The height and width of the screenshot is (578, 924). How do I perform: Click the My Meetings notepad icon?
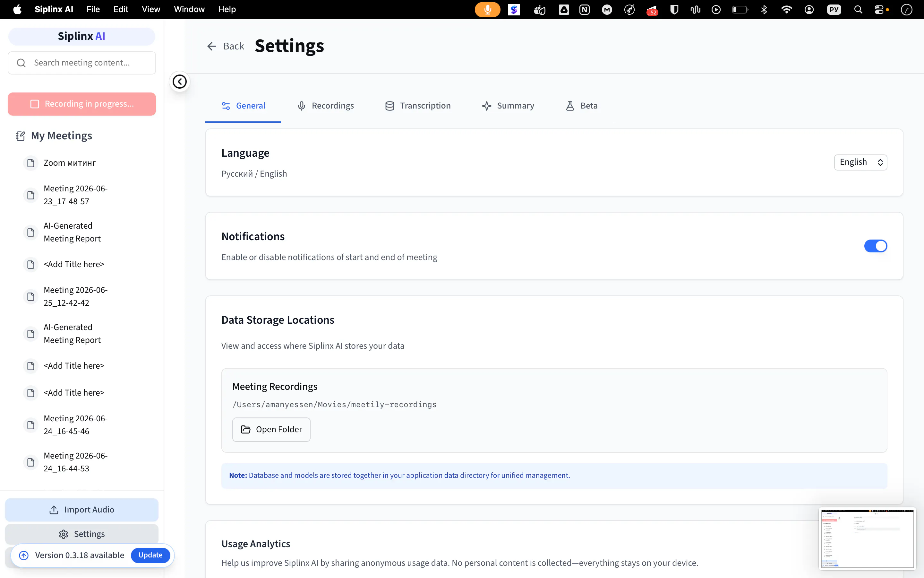tap(20, 136)
